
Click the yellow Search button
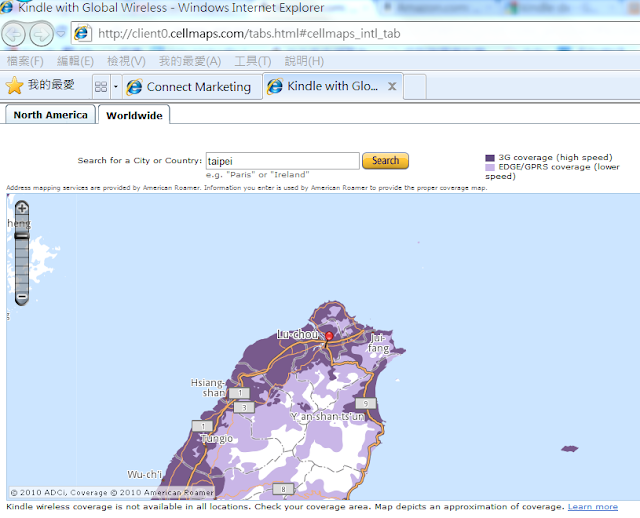click(385, 160)
